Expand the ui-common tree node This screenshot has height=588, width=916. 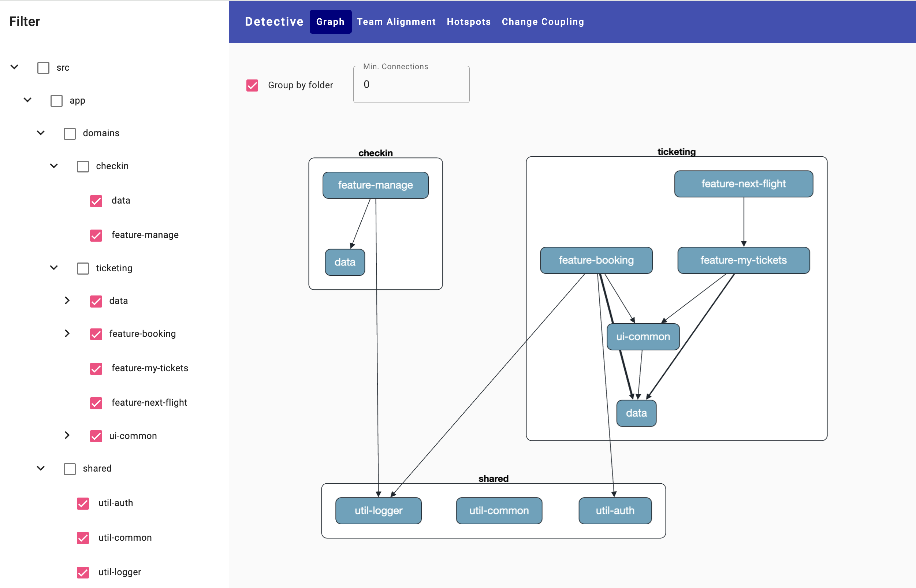point(67,435)
